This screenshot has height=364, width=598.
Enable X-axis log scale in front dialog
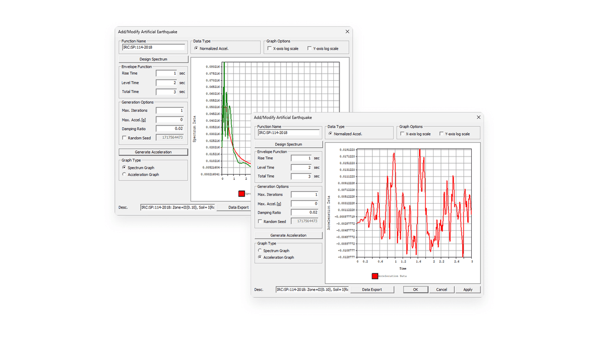pos(402,134)
